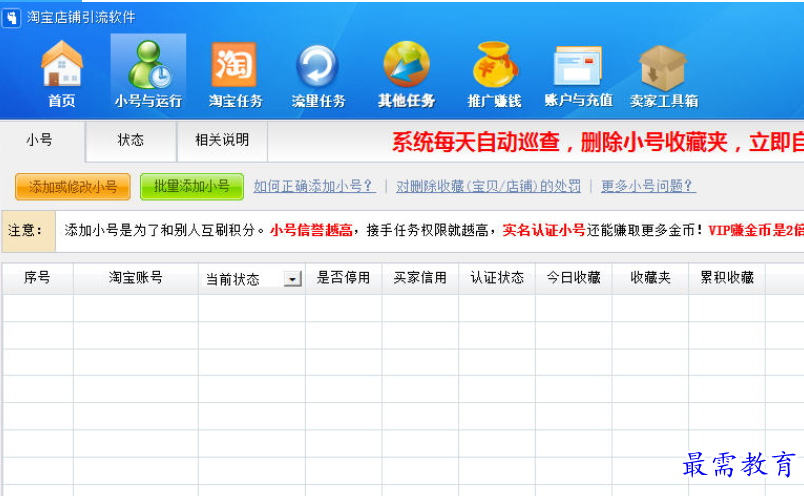Switch to the 小号 tab
This screenshot has width=804, height=496.
40,140
